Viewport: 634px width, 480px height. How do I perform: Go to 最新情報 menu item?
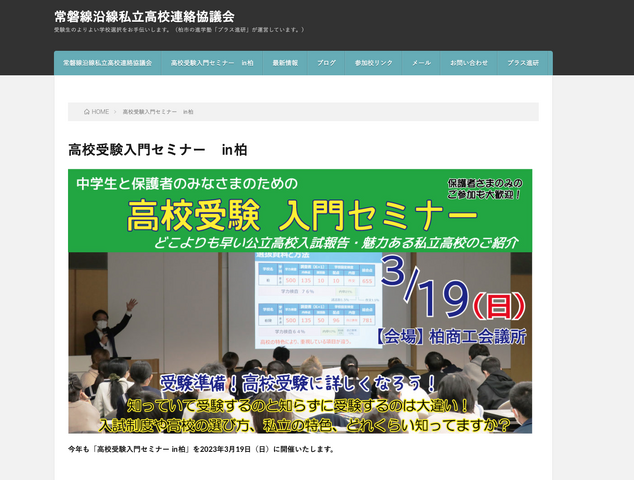(x=285, y=63)
